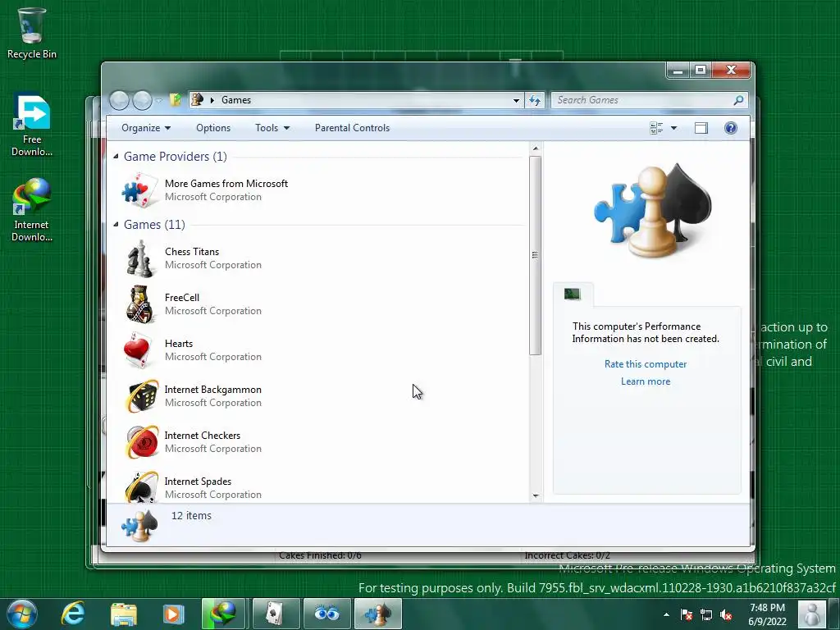
Task: Open the Organize dropdown menu
Action: (146, 128)
